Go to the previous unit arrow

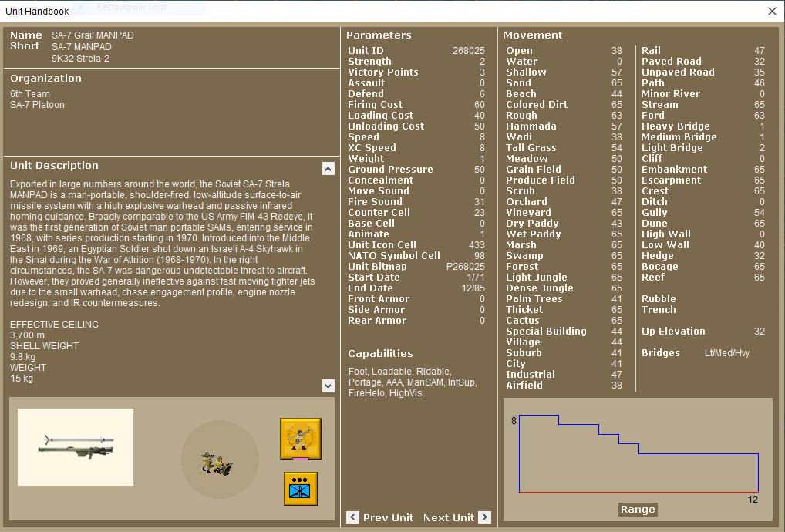352,517
